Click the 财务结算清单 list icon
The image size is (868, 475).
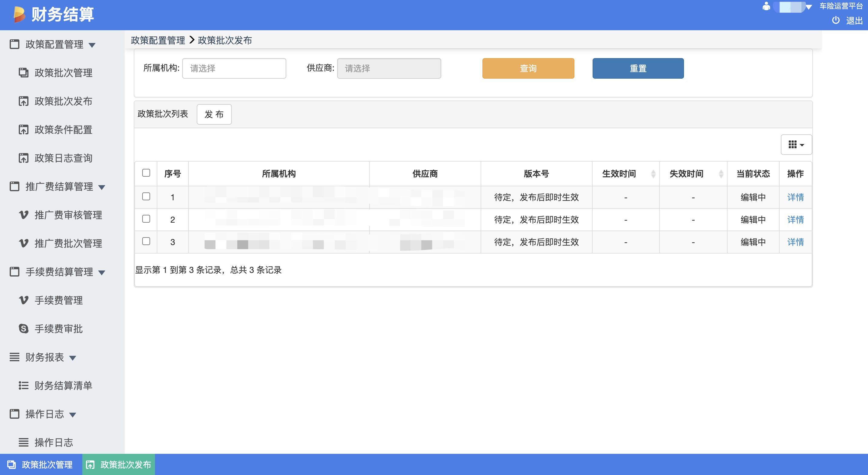pyautogui.click(x=23, y=385)
